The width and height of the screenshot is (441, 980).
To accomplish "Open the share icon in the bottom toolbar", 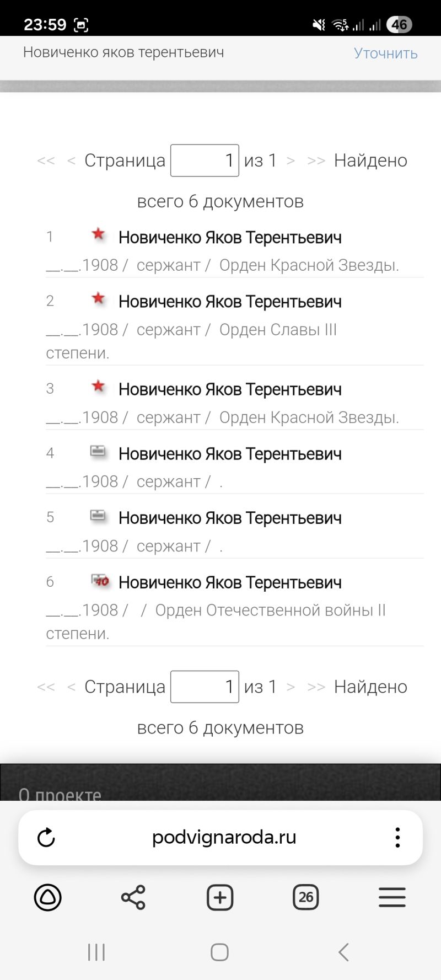I will pyautogui.click(x=133, y=897).
